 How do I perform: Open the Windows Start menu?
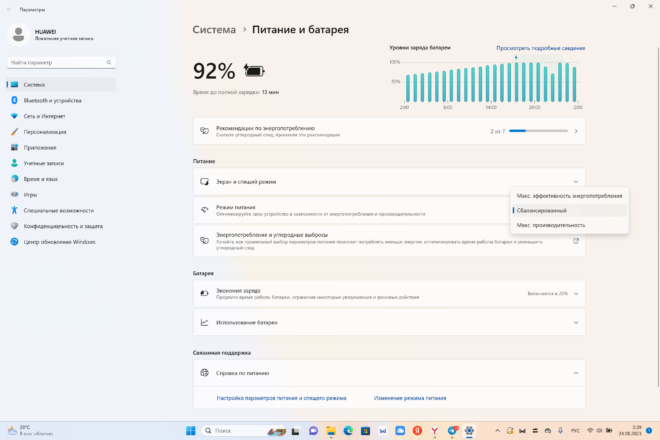pos(191,431)
